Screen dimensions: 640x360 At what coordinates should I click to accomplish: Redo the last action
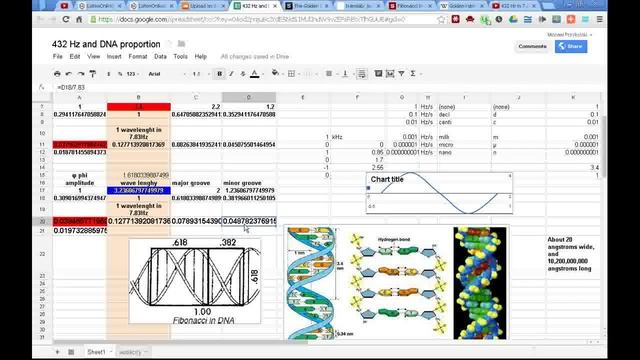pyautogui.click(x=81, y=74)
